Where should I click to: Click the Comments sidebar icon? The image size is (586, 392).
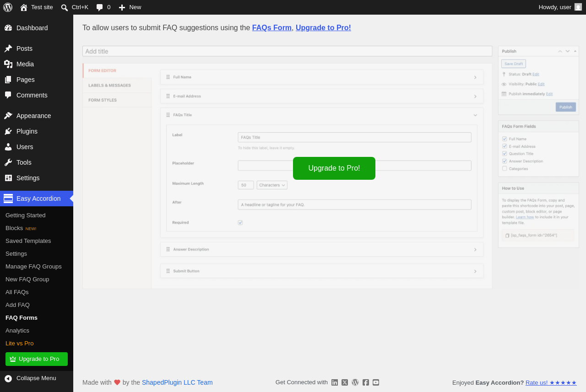[8, 95]
